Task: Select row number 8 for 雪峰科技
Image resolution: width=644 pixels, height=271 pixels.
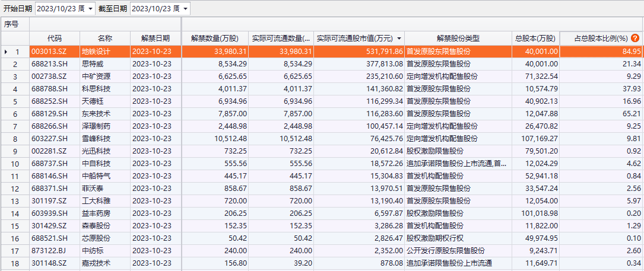Action: point(17,139)
